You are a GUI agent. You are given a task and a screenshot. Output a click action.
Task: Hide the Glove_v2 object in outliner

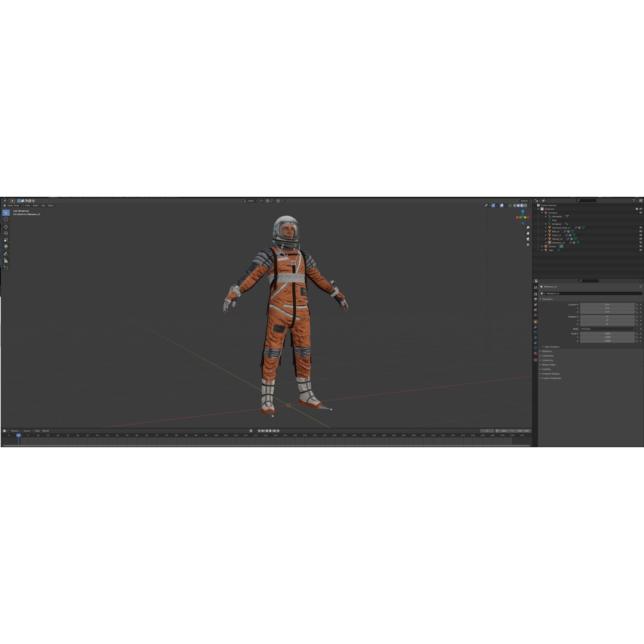pyautogui.click(x=640, y=235)
